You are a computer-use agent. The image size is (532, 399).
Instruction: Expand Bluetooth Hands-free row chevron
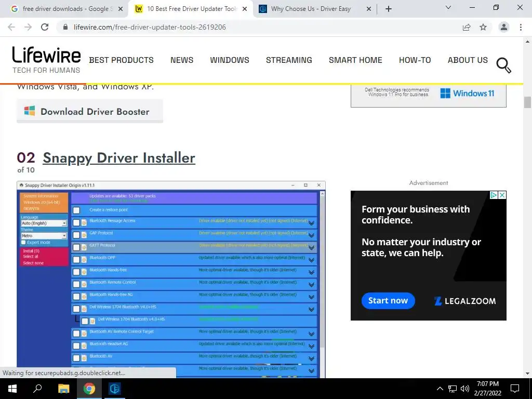coord(312,272)
